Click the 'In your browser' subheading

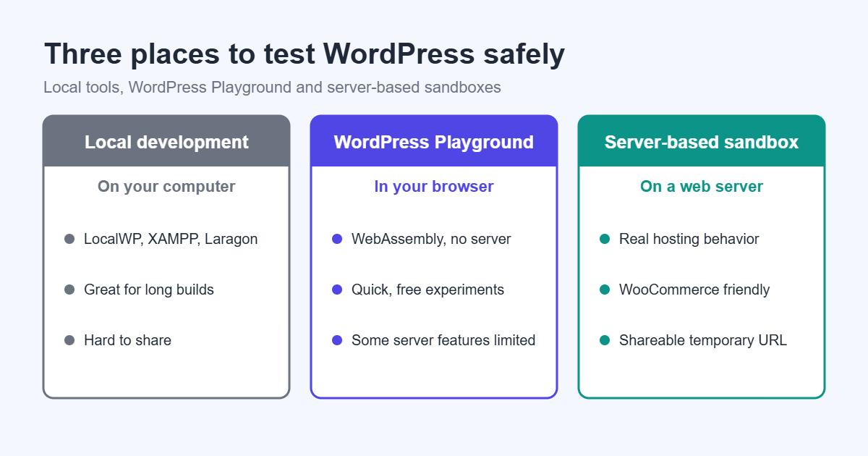(x=434, y=187)
